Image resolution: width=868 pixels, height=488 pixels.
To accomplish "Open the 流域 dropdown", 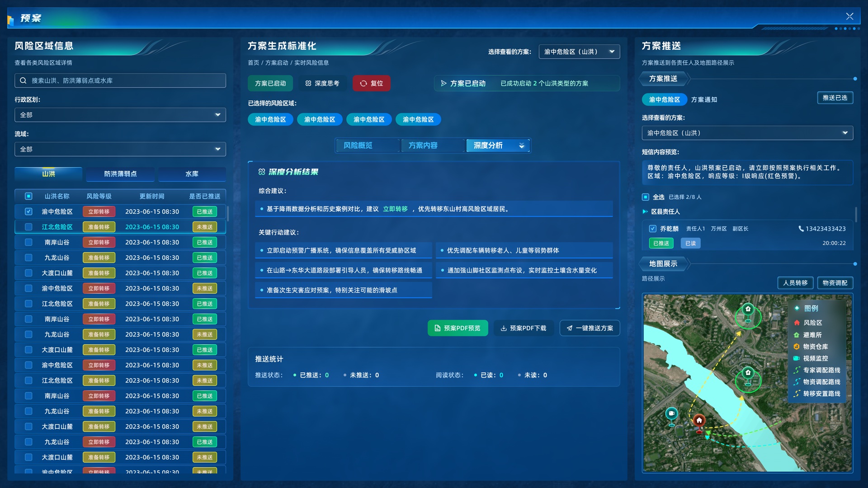I will [x=120, y=149].
